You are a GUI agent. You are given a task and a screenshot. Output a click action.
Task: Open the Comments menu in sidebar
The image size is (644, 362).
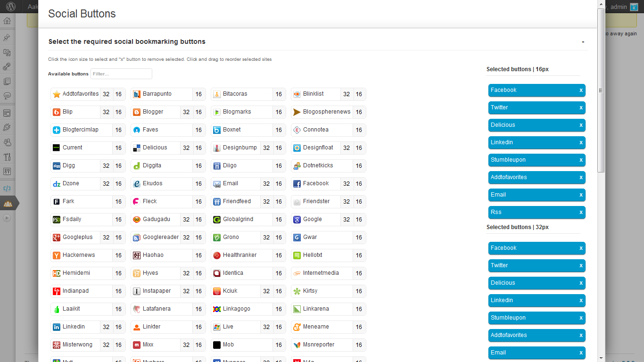click(7, 96)
